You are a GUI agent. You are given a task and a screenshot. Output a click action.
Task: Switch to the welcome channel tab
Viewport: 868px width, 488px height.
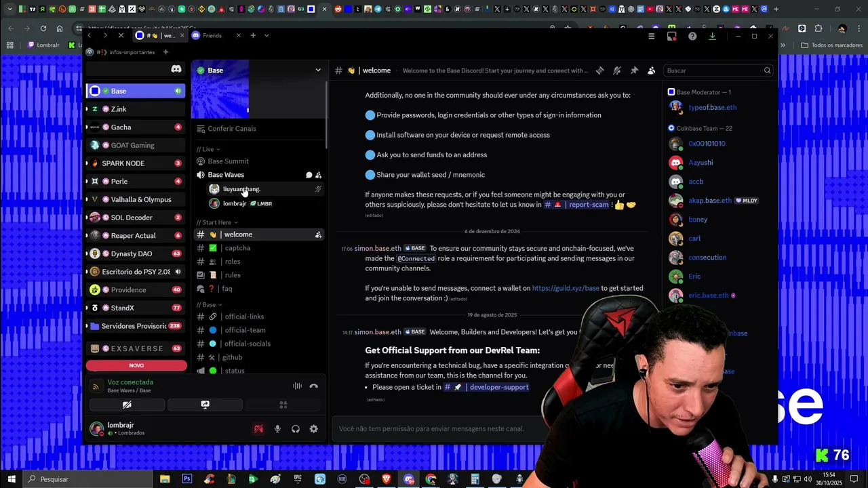(160, 35)
